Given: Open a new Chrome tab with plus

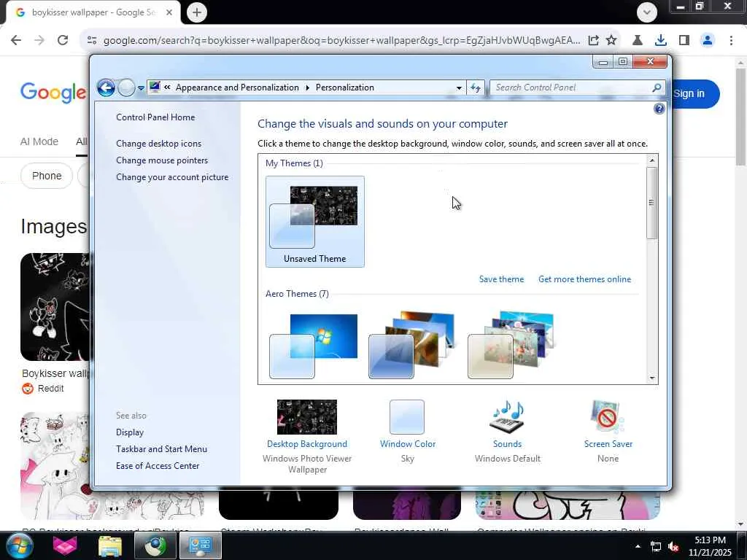Looking at the screenshot, I should 197,12.
